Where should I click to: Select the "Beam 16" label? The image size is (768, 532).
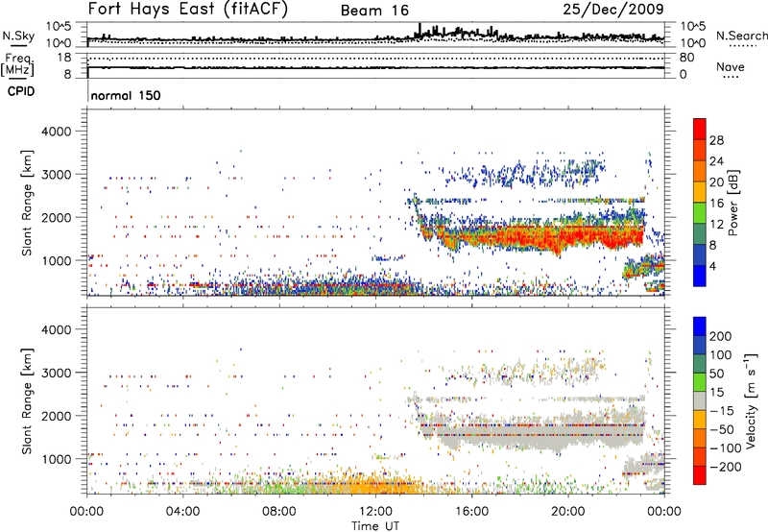374,11
